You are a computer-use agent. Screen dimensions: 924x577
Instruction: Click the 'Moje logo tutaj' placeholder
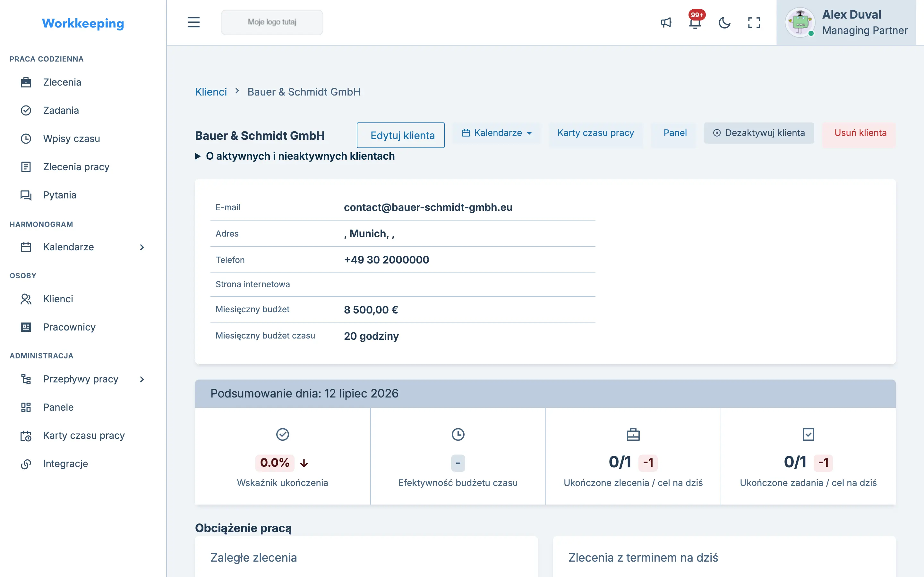click(x=272, y=22)
